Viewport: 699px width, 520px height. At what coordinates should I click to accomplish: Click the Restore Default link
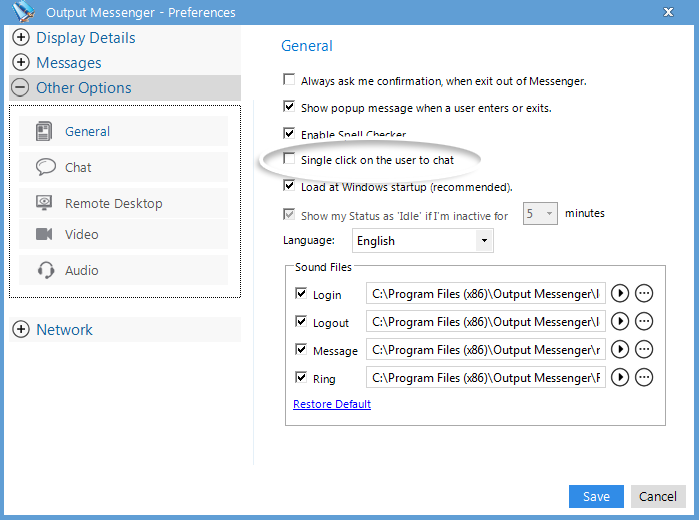pyautogui.click(x=332, y=404)
